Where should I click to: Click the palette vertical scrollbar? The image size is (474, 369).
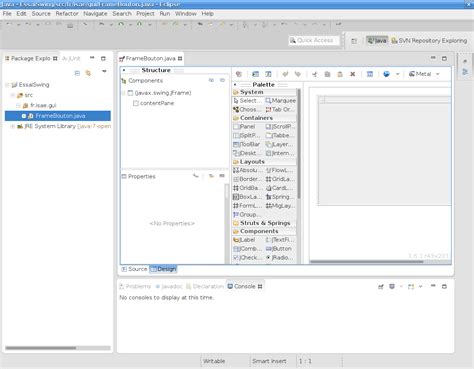299,144
